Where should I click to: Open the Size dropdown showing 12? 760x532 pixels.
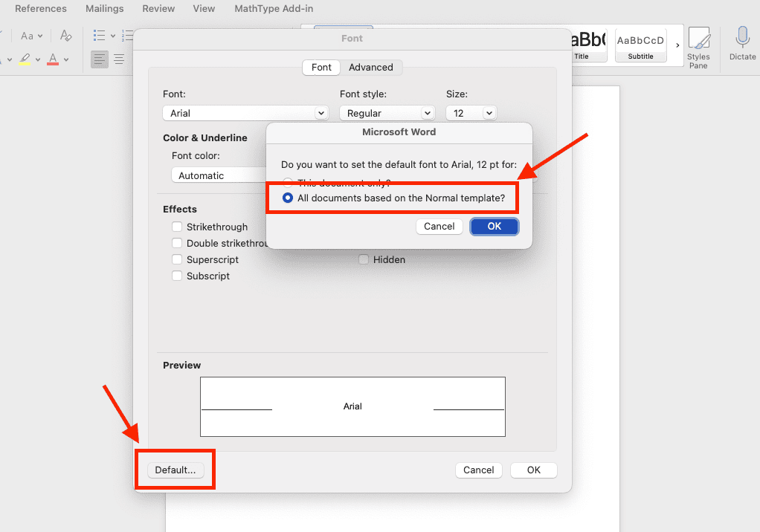click(471, 113)
